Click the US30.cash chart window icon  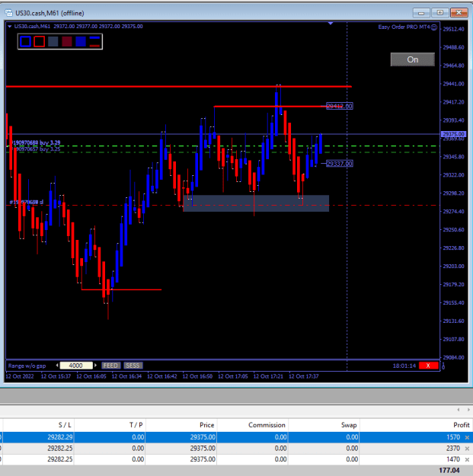pos(9,13)
